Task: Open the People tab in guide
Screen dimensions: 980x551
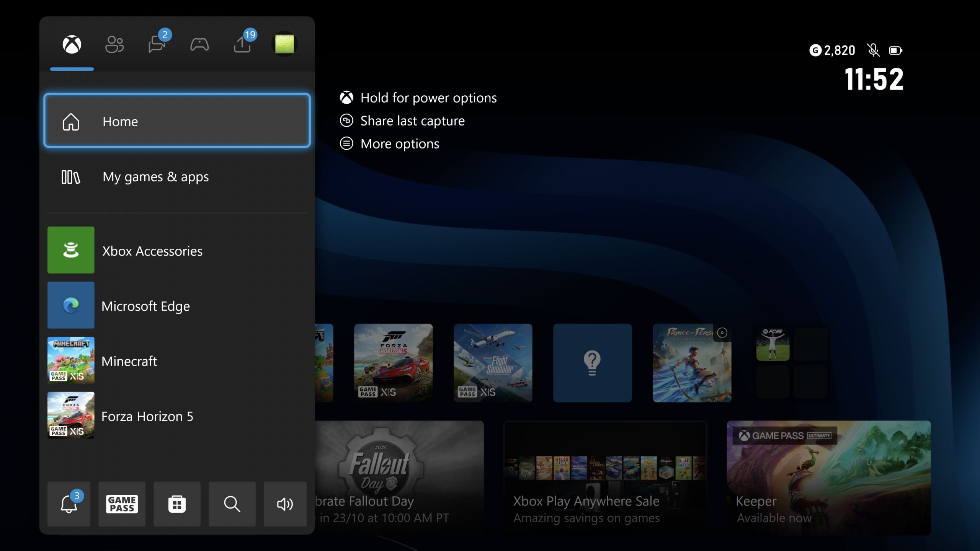Action: [114, 44]
